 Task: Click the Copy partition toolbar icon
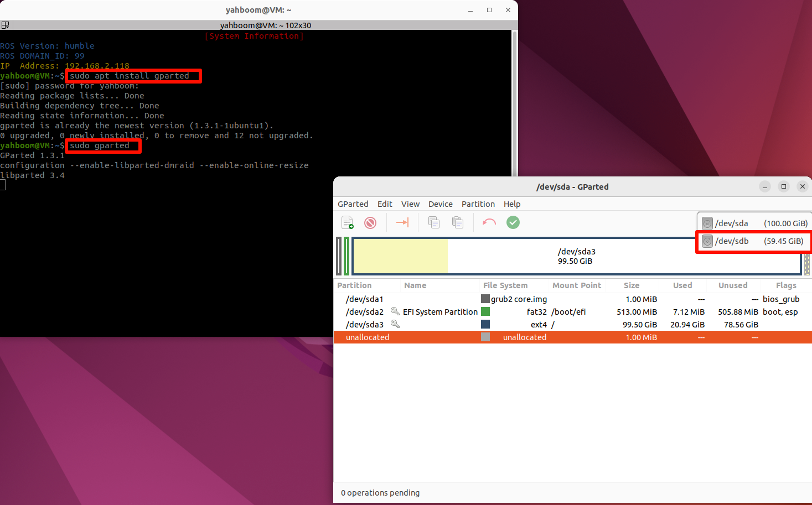tap(434, 222)
